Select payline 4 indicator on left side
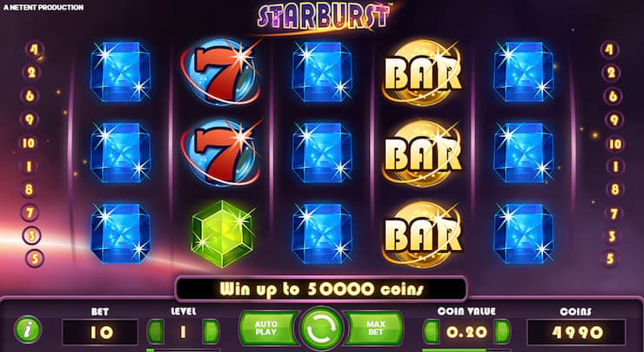 pyautogui.click(x=35, y=50)
